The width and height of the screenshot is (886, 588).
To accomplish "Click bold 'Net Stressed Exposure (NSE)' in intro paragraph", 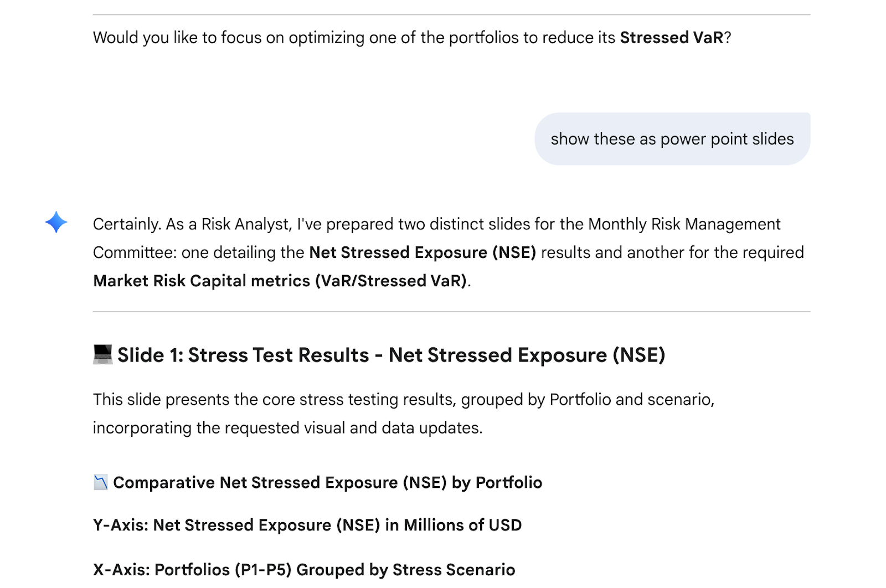I will pos(422,252).
